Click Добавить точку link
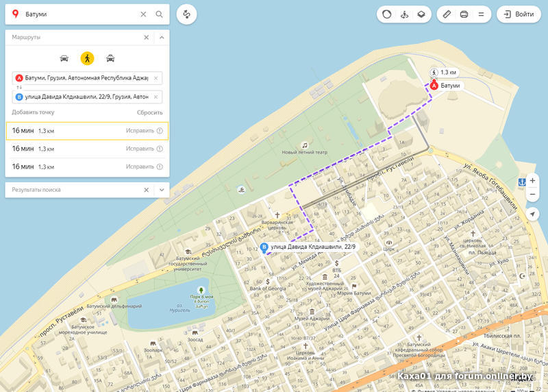Image resolution: width=548 pixels, height=392 pixels. [33, 112]
